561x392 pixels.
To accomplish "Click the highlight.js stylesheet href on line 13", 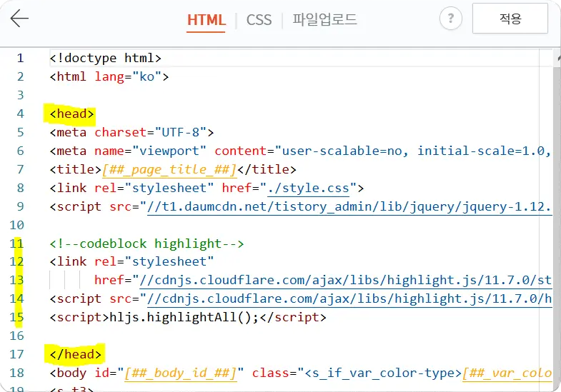I will pos(345,280).
